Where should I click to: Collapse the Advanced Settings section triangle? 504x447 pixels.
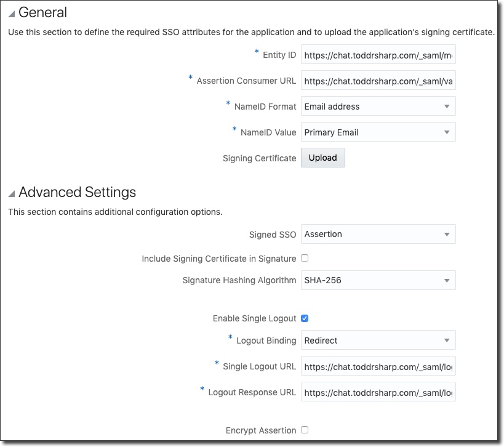coord(11,194)
